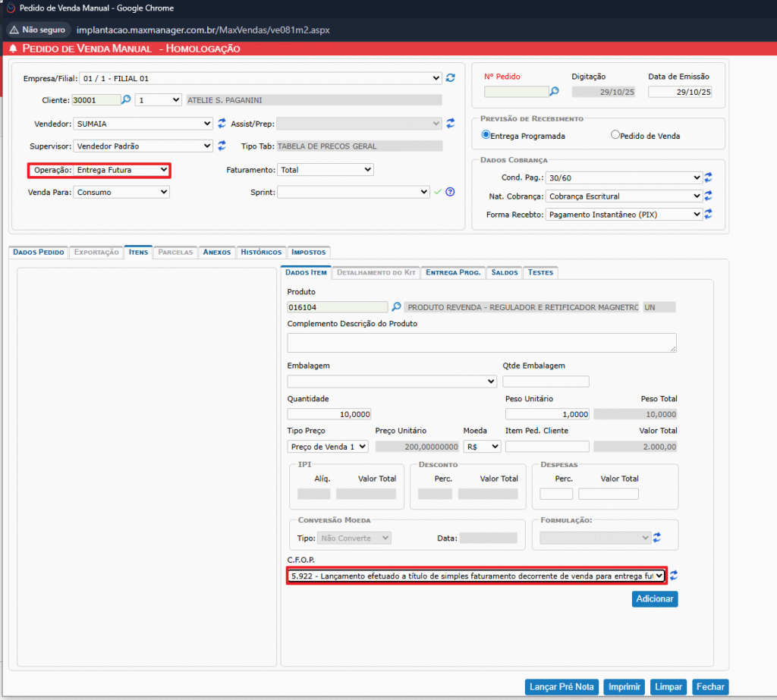The width and height of the screenshot is (777, 700).
Task: Select the Entrega Programada radio button
Action: 486,136
